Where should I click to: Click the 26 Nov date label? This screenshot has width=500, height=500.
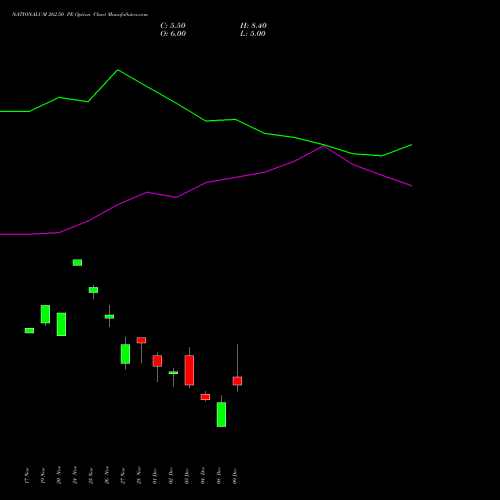(107, 476)
